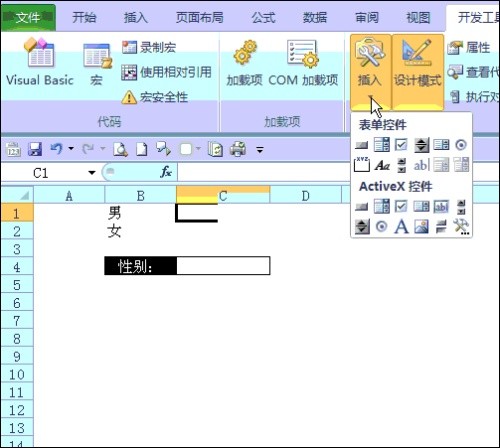Open the shapes dropdown in quick toolbar
500x448 pixels.
coord(198,149)
